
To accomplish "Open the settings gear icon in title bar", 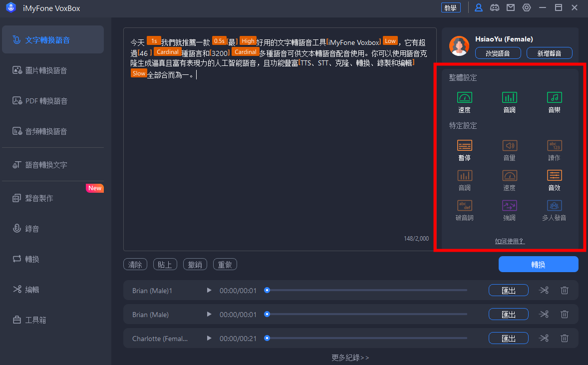I will click(527, 7).
